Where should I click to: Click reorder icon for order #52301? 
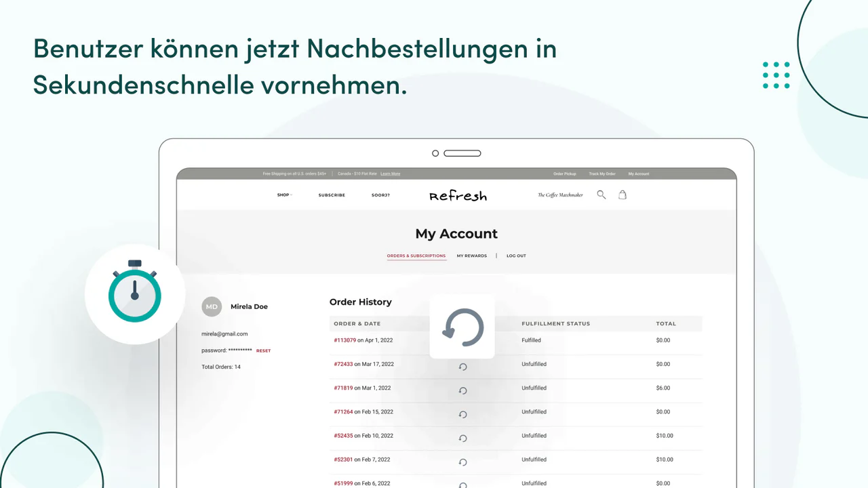click(463, 462)
